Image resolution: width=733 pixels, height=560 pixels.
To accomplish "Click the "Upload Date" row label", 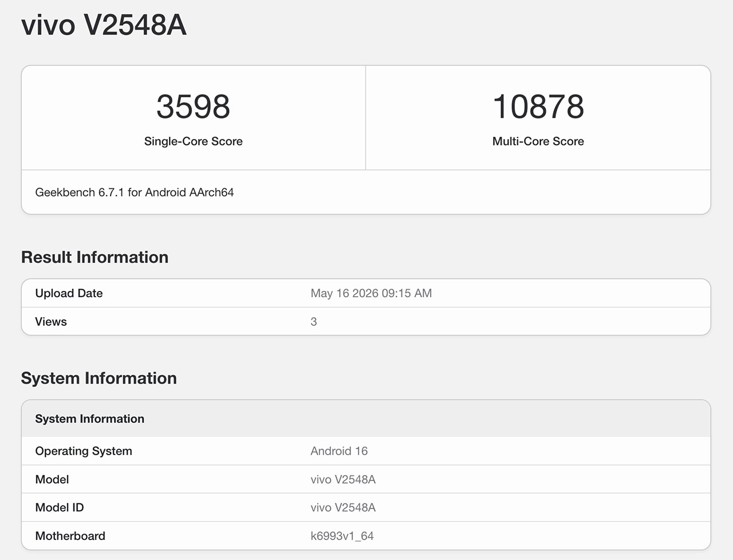I will point(69,293).
